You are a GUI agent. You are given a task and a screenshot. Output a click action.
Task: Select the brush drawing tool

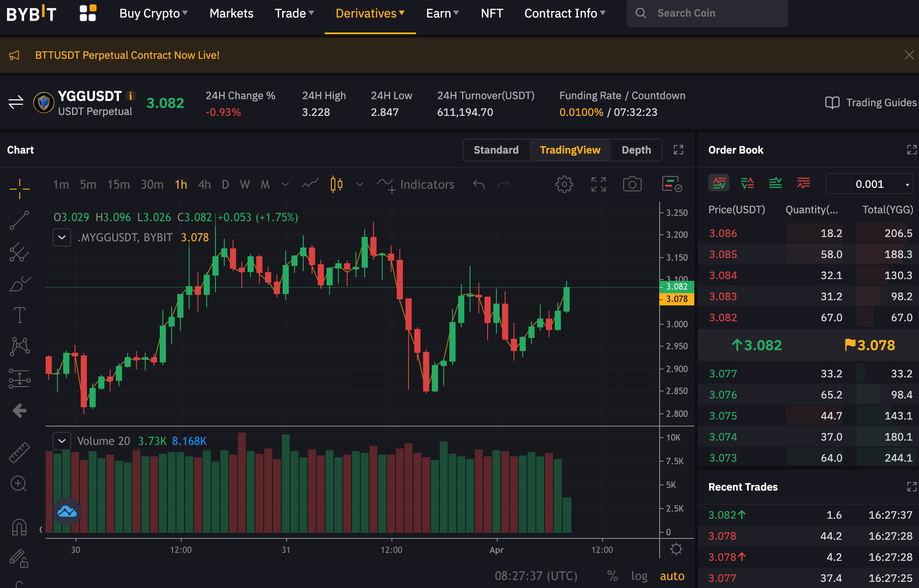(x=19, y=284)
